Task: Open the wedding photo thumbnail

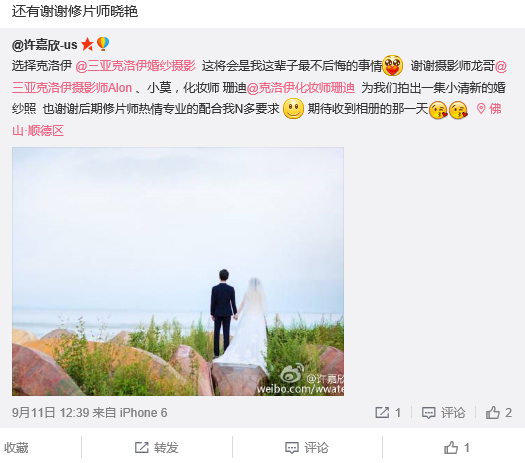Action: point(178,272)
